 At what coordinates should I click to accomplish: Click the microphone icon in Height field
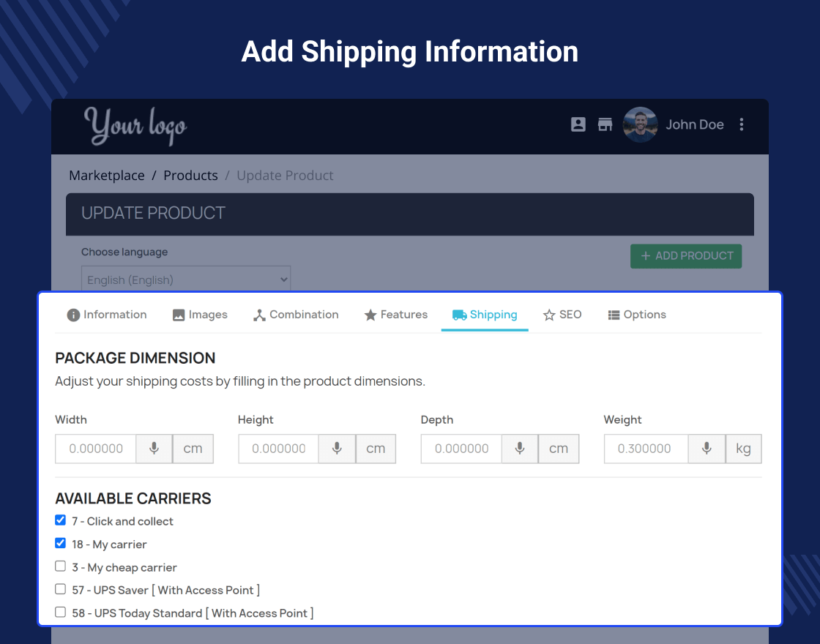(337, 449)
